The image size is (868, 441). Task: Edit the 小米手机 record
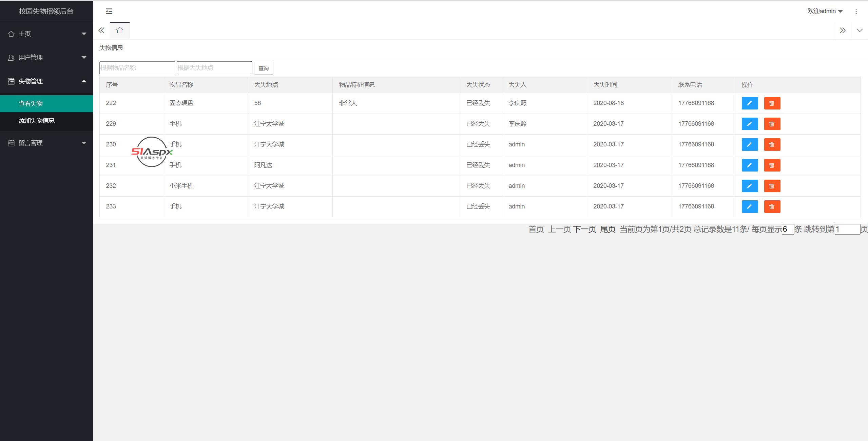coord(750,186)
